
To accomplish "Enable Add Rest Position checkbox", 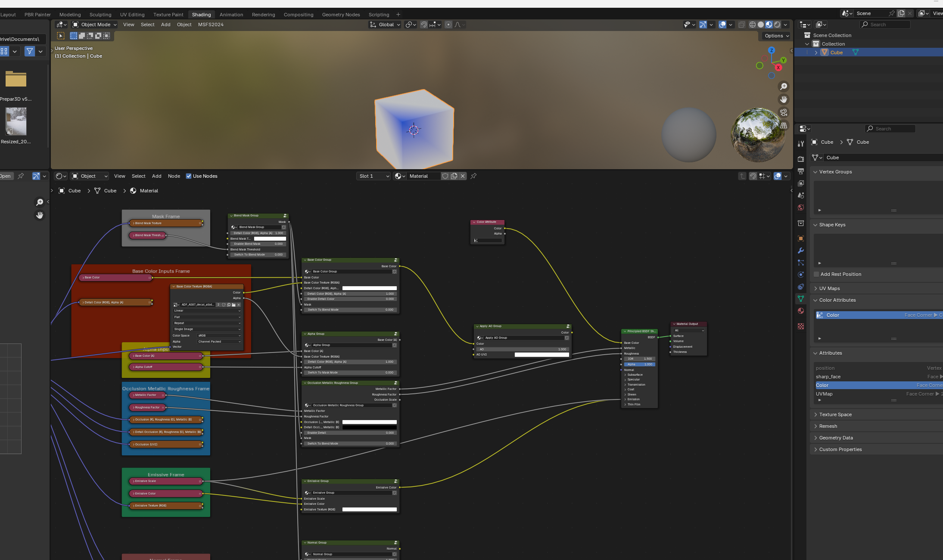I will tap(816, 274).
